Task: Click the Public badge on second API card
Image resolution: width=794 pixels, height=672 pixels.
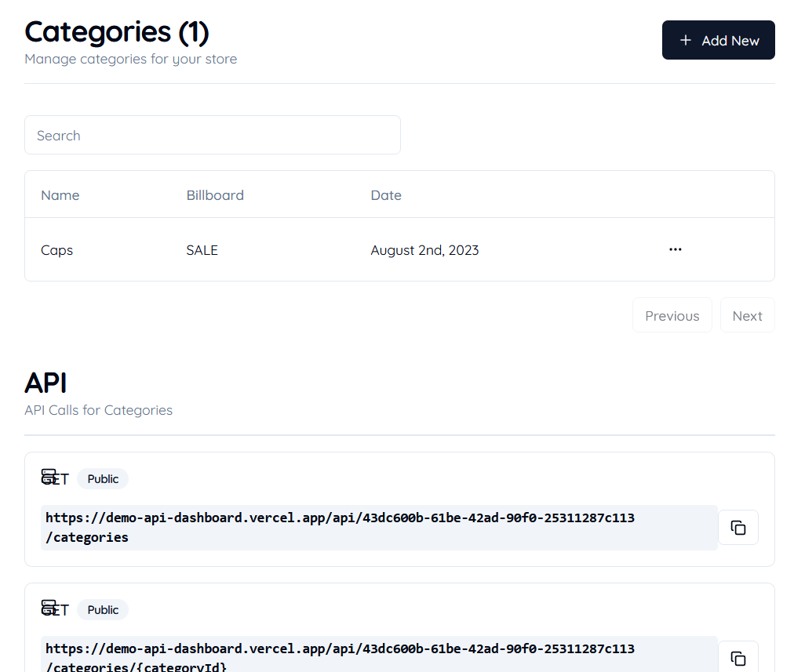Action: [103, 610]
